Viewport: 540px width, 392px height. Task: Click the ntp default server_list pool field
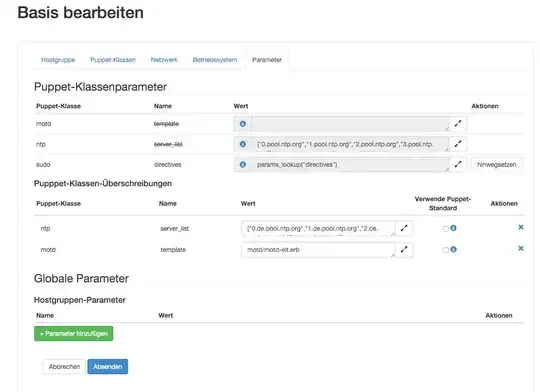[x=350, y=144]
